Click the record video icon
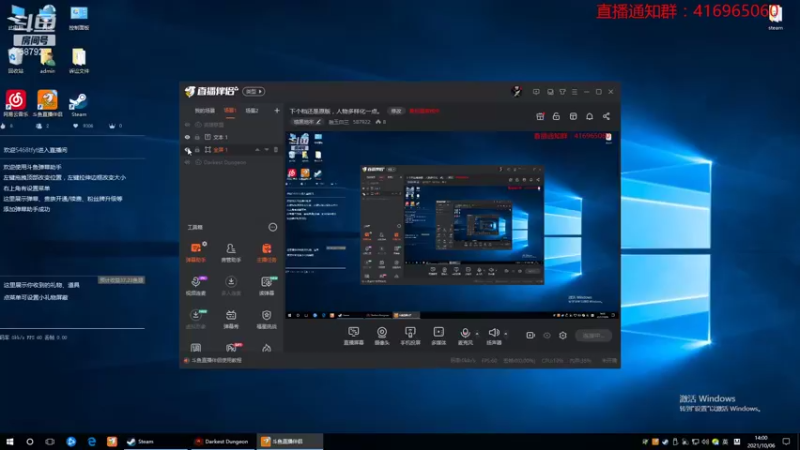 click(530, 335)
